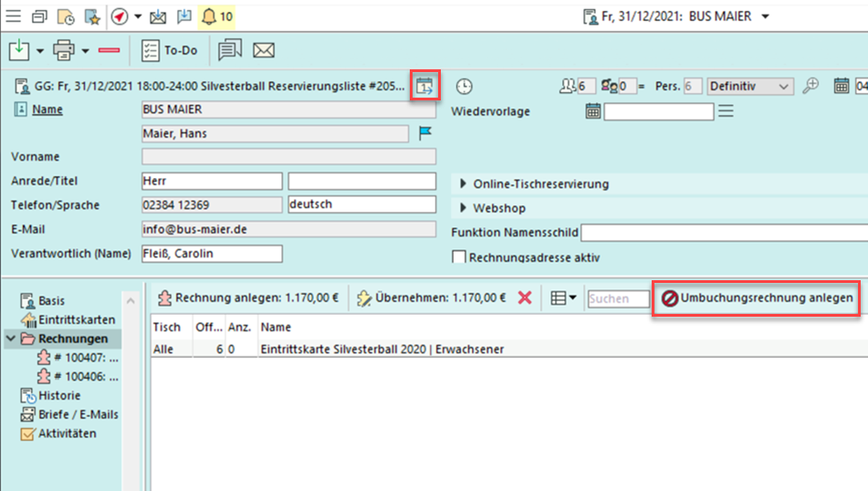This screenshot has width=868, height=491.
Task: Click the red minus delete icon
Action: 110,50
